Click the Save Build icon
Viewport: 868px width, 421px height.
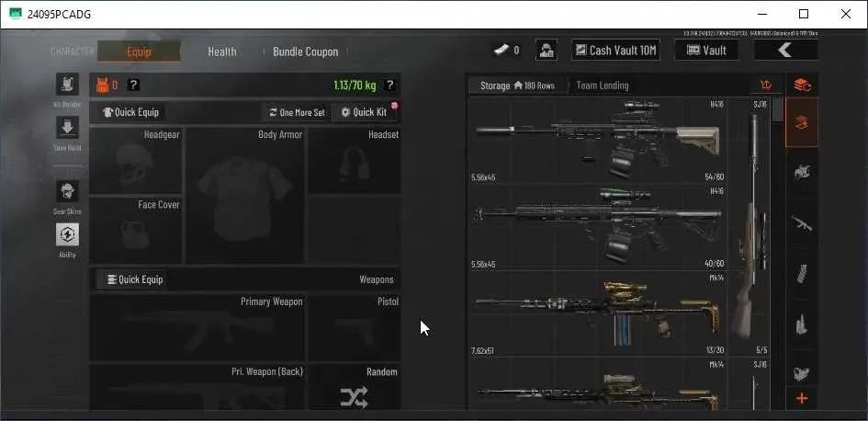[x=67, y=128]
